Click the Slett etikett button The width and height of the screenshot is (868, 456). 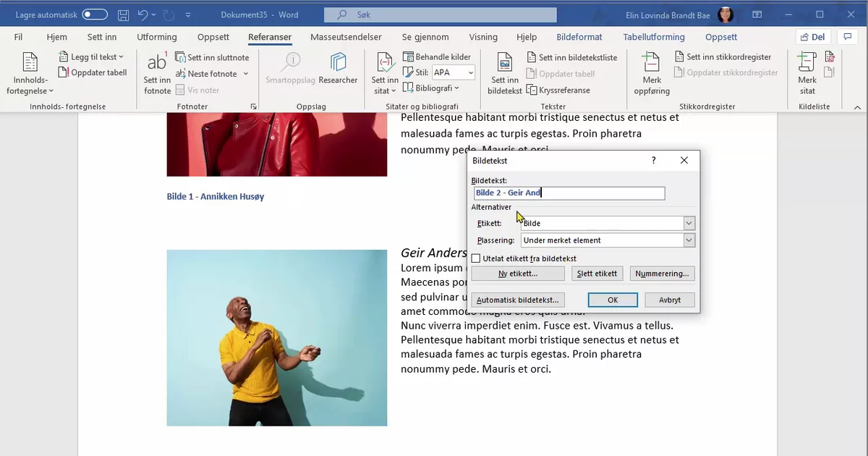coord(597,274)
